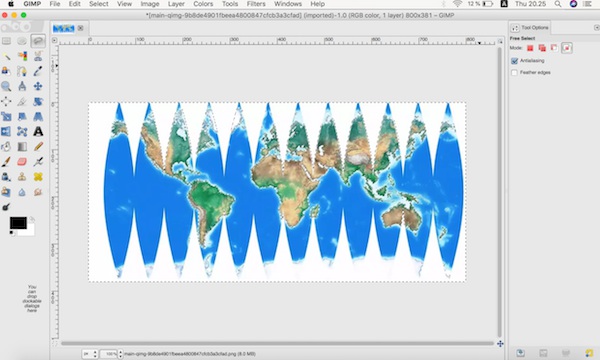Image resolution: width=600 pixels, height=360 pixels.
Task: Select the Flip tool
Action: 6,132
